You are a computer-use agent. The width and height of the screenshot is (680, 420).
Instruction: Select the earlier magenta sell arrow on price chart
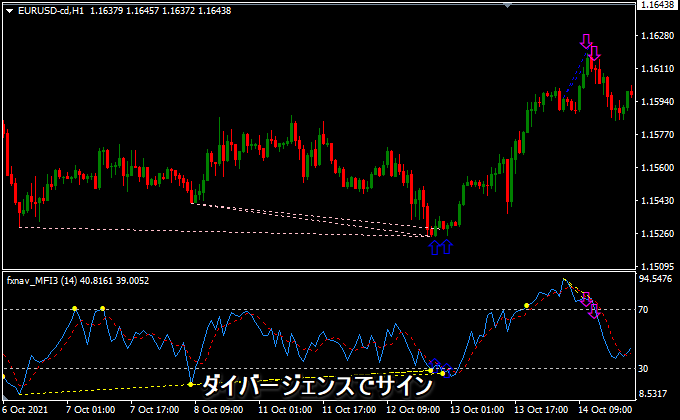click(x=586, y=42)
